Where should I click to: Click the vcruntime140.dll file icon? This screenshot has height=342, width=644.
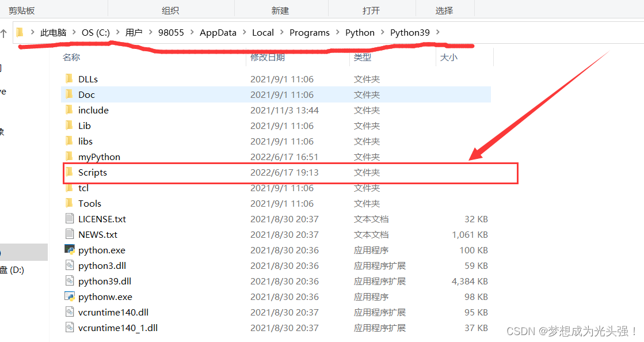tap(70, 312)
